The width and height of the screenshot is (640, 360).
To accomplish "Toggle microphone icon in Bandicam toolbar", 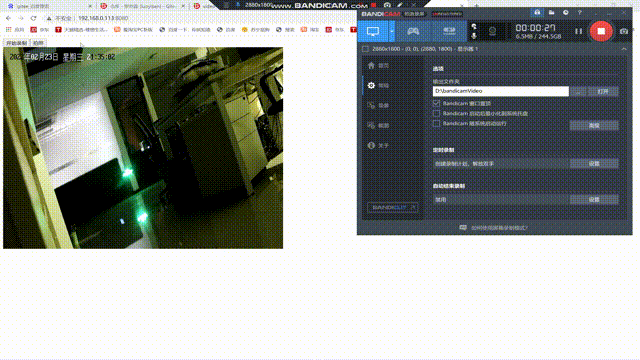I will [474, 36].
